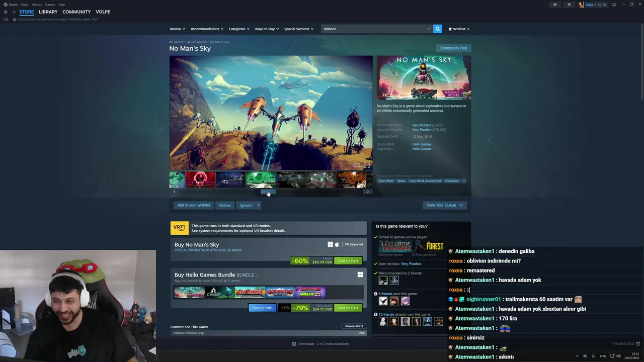Add Hello Games Bundle to cart

(348, 308)
